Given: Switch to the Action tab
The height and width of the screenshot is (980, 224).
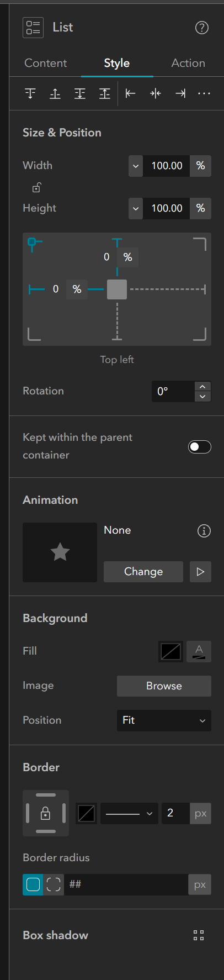Looking at the screenshot, I should [188, 63].
